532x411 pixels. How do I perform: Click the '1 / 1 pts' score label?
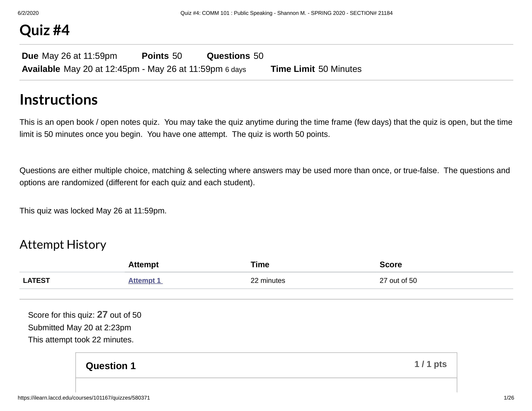click(430, 364)
